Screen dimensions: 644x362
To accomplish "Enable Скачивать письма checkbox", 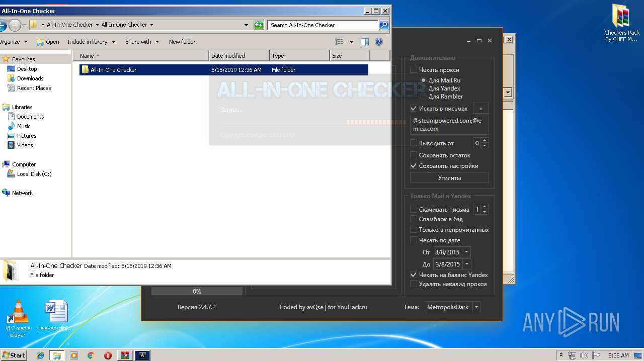I will pyautogui.click(x=414, y=209).
